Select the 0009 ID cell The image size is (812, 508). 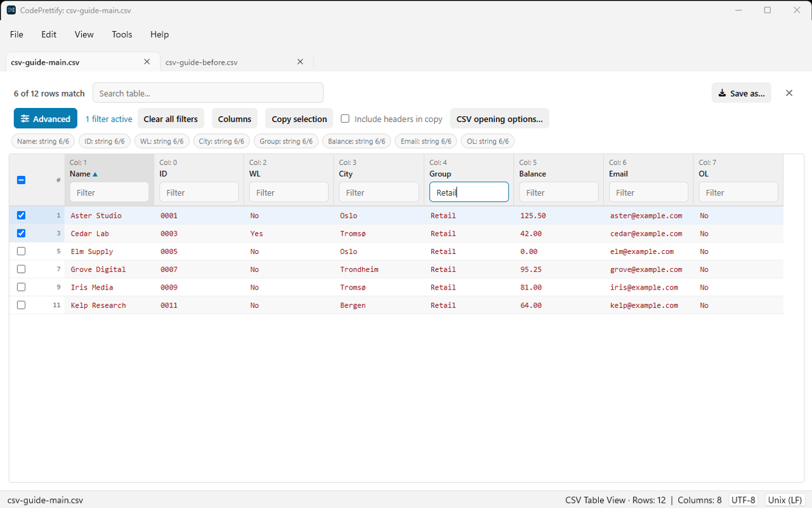point(199,287)
